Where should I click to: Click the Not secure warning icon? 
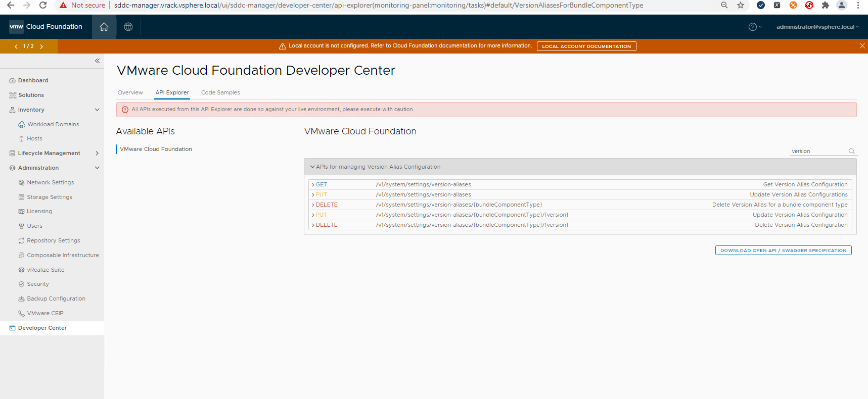[63, 5]
